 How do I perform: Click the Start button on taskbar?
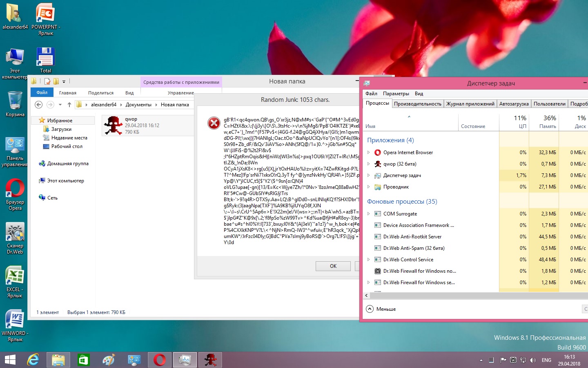10,360
